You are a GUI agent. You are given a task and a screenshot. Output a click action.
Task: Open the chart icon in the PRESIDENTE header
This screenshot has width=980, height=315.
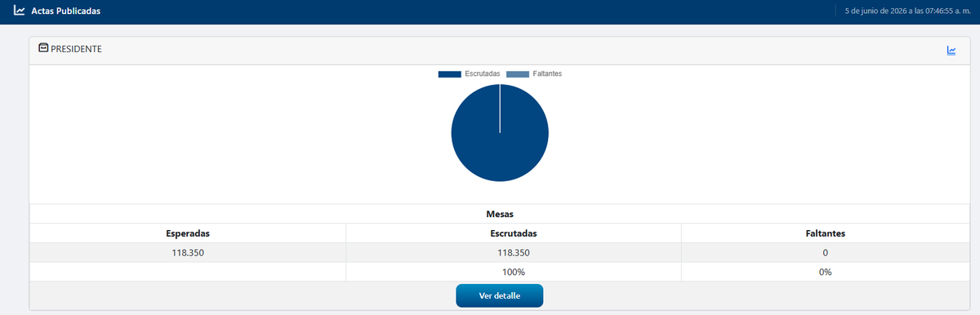(951, 51)
